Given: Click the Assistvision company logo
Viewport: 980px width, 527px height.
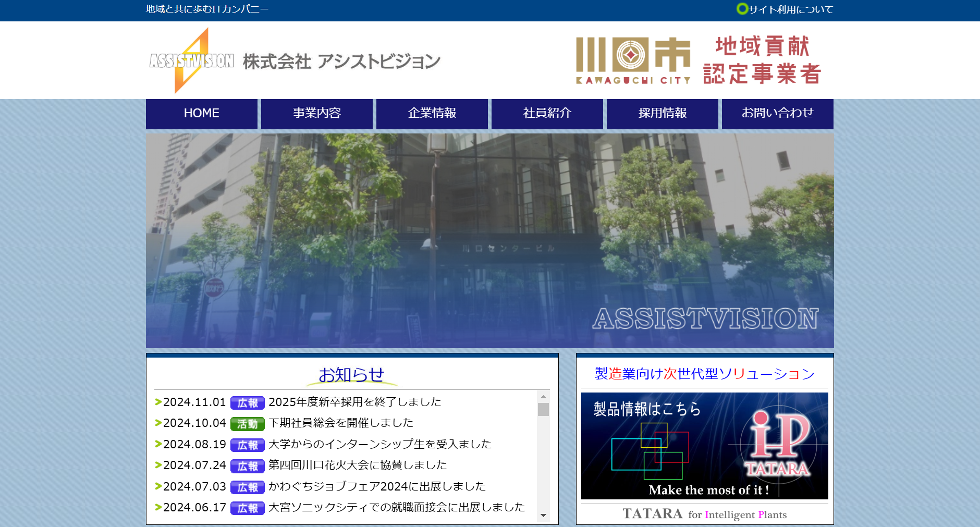Looking at the screenshot, I should tap(191, 60).
